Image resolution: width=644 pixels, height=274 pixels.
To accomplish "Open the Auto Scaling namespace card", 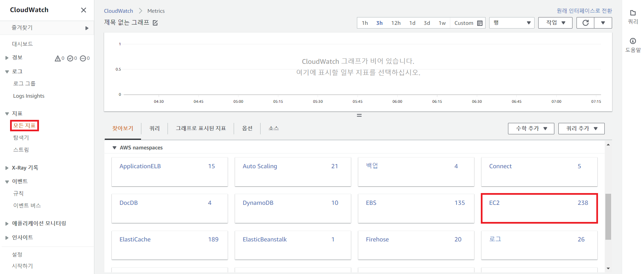I will point(293,172).
